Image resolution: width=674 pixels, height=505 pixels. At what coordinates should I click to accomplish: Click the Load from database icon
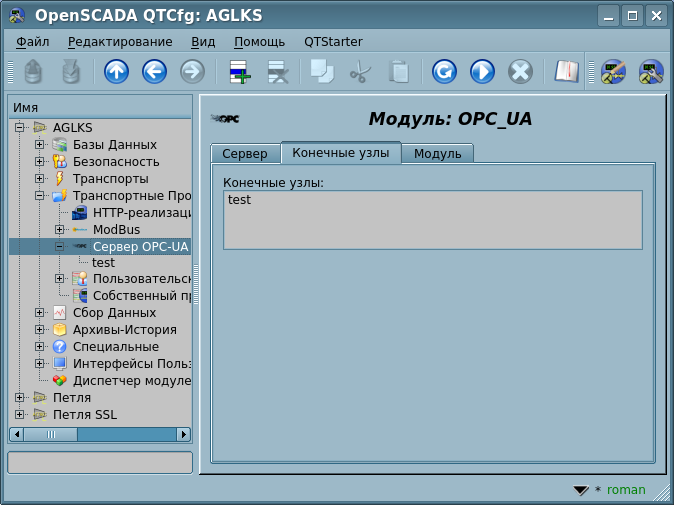click(34, 72)
